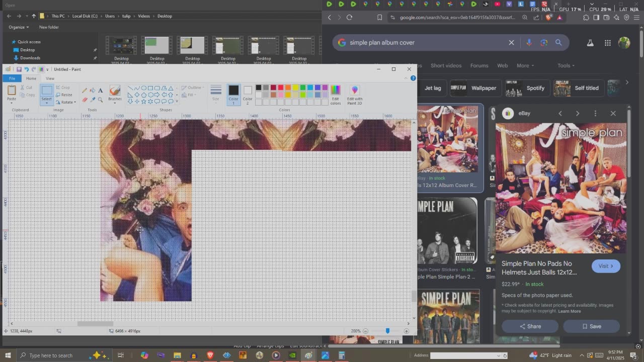Click New folder in File Explorer
This screenshot has height=362, width=644.
pos(49,27)
